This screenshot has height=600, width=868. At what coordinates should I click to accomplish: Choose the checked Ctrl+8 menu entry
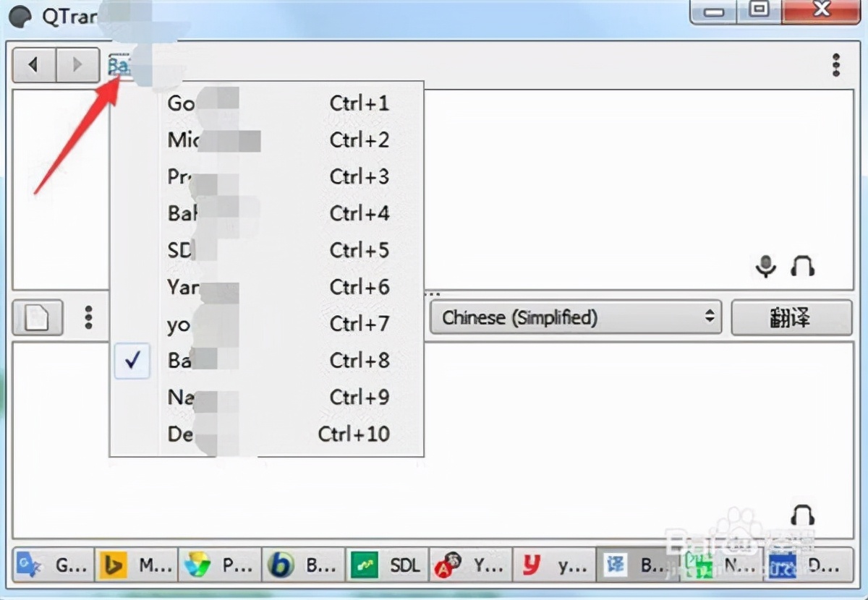pos(266,361)
